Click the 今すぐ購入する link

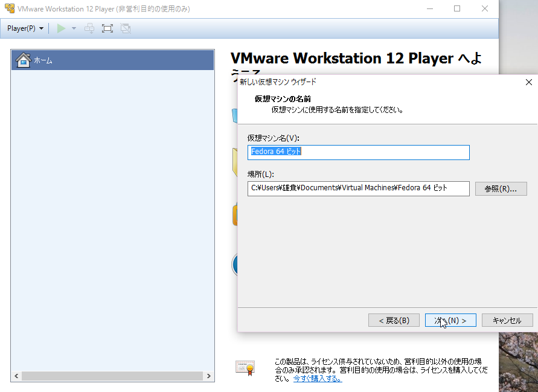coord(318,379)
